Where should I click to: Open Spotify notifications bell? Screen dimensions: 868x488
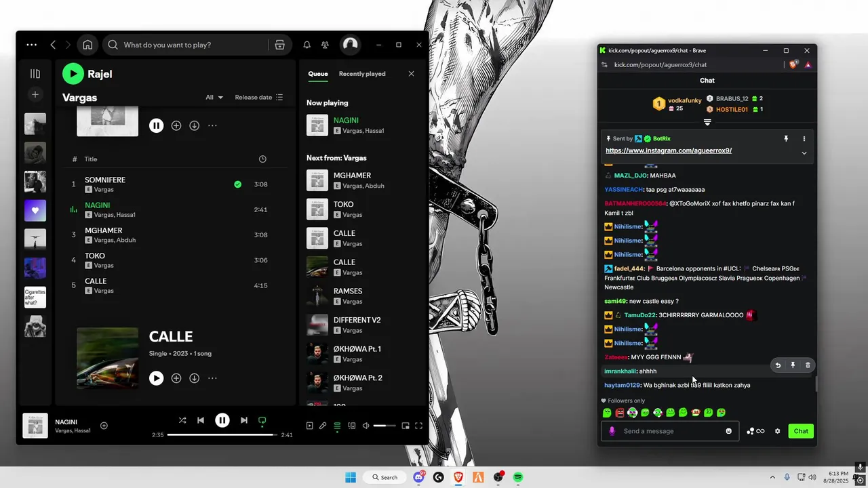click(x=307, y=45)
